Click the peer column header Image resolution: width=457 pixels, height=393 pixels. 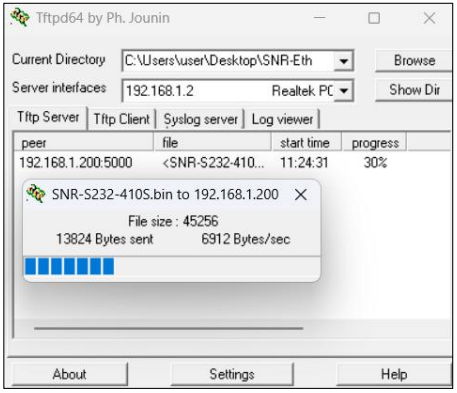83,143
